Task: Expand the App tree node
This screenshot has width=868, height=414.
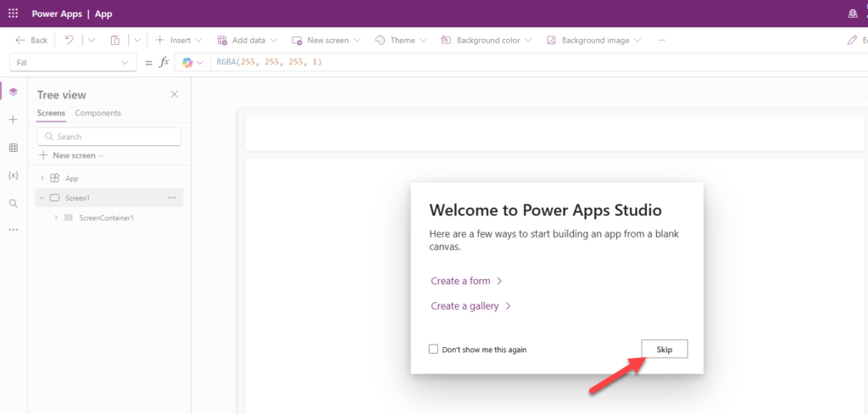Action: tap(42, 178)
